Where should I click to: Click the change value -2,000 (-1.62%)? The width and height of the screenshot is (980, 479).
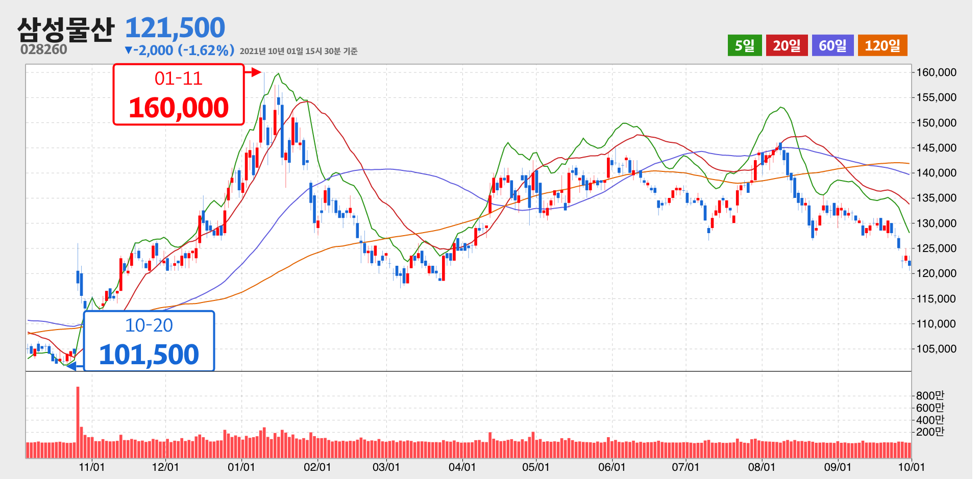[180, 50]
